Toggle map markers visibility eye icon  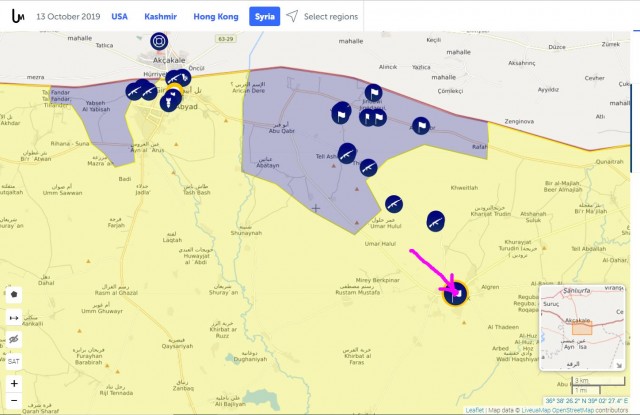click(x=13, y=339)
